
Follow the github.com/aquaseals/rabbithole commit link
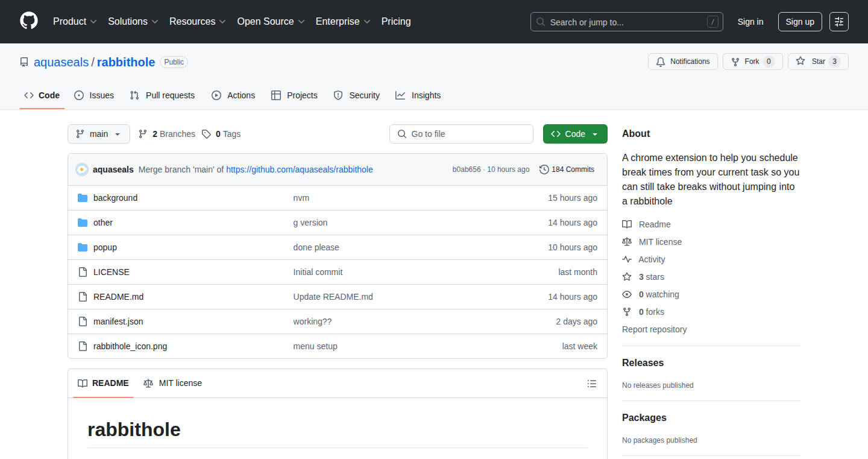tap(300, 169)
